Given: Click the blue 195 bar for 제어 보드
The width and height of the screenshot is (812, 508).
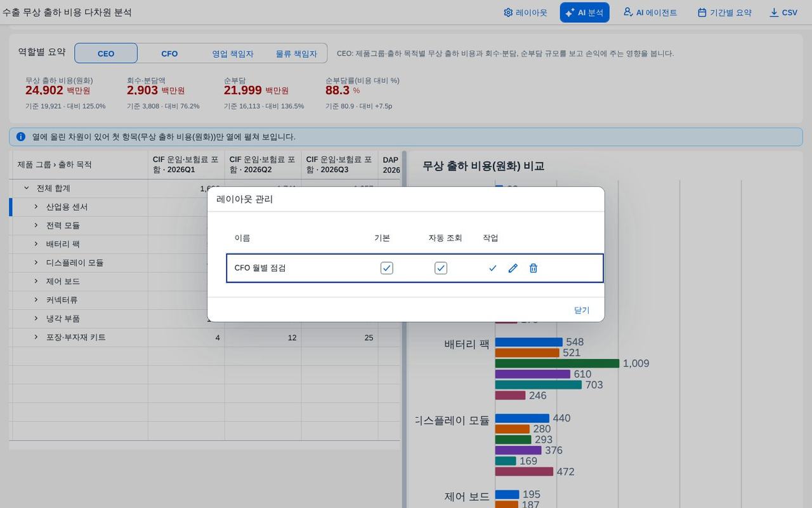Looking at the screenshot, I should 507,495.
